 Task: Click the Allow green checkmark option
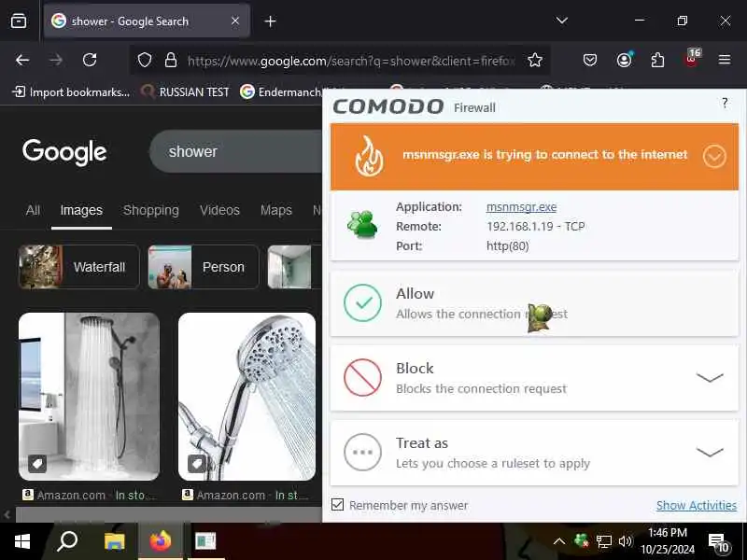tap(534, 303)
